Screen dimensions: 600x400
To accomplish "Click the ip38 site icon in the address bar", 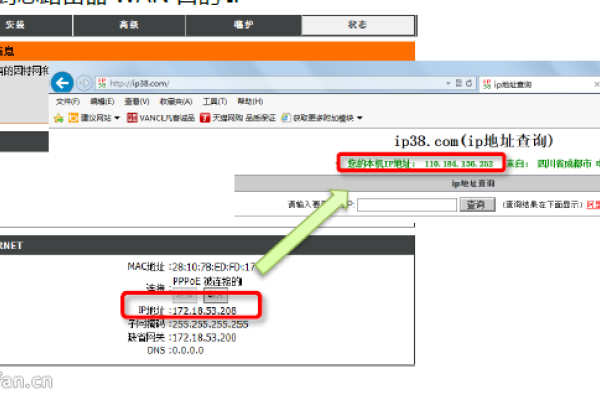I will point(102,83).
